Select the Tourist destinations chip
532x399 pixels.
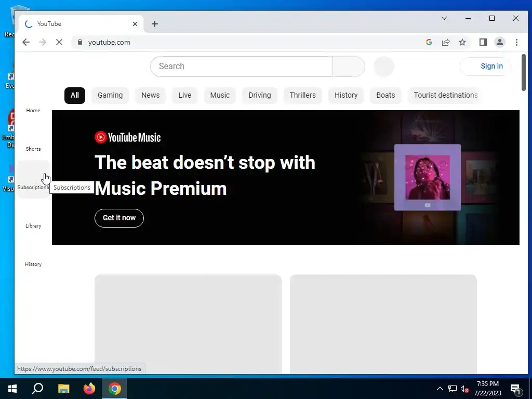445,96
